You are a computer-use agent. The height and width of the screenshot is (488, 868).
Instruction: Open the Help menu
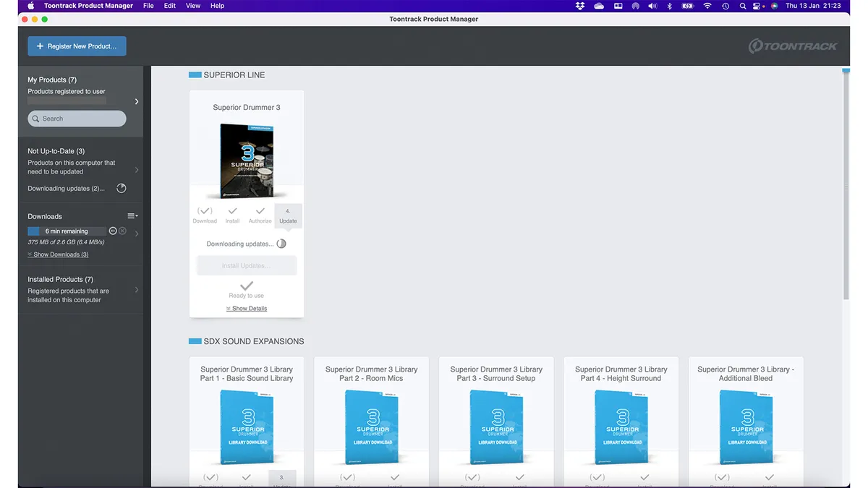[x=217, y=6]
